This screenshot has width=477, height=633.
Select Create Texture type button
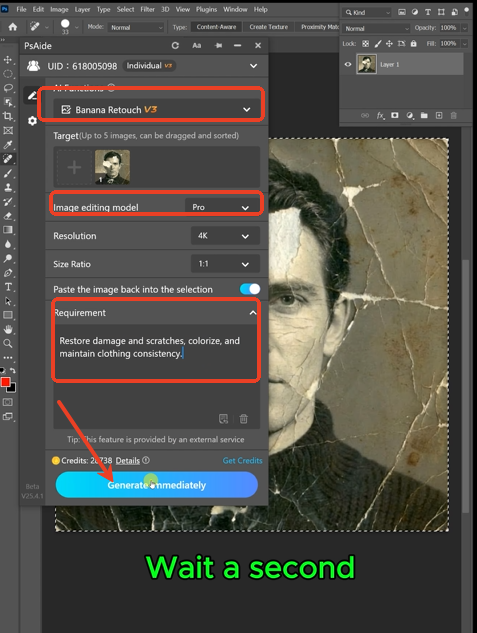point(269,27)
